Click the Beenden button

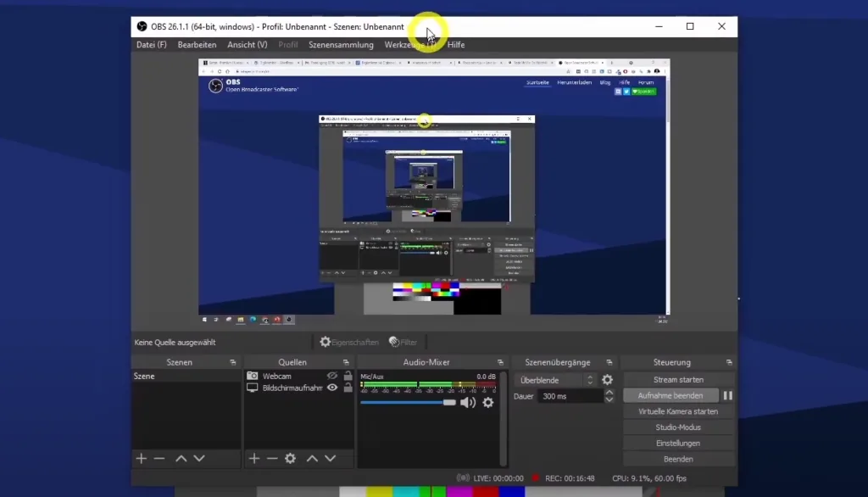click(678, 460)
